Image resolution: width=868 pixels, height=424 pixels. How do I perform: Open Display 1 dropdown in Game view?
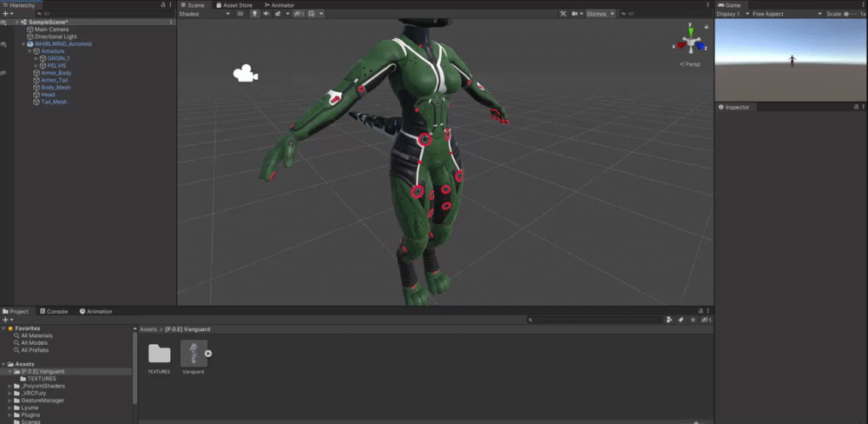[733, 14]
